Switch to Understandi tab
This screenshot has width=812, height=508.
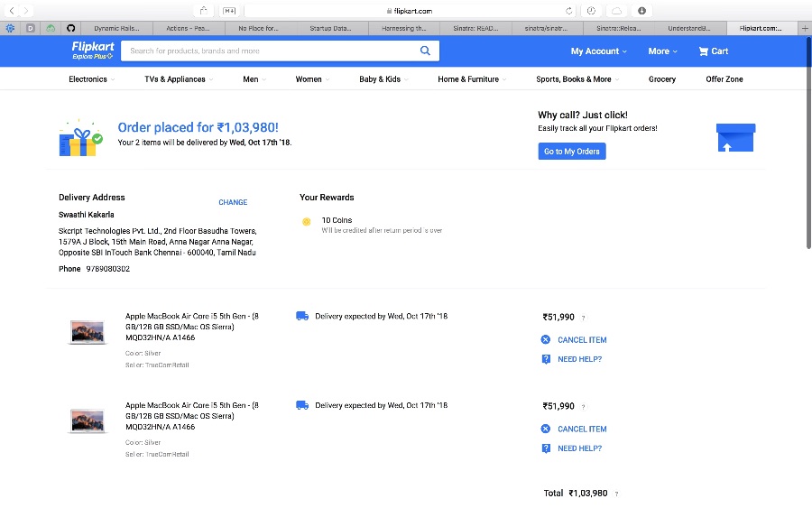[690, 29]
